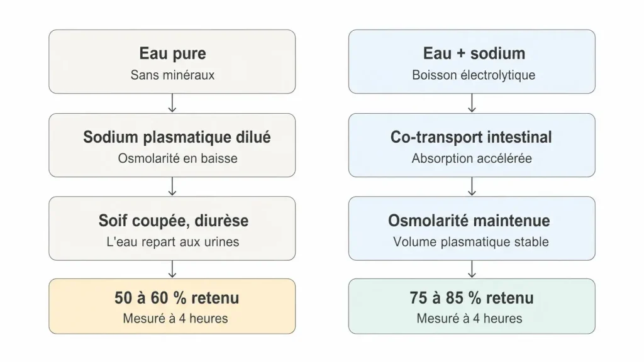644x362 pixels.
Task: Click the 'Eau pure' box
Action: (172, 62)
